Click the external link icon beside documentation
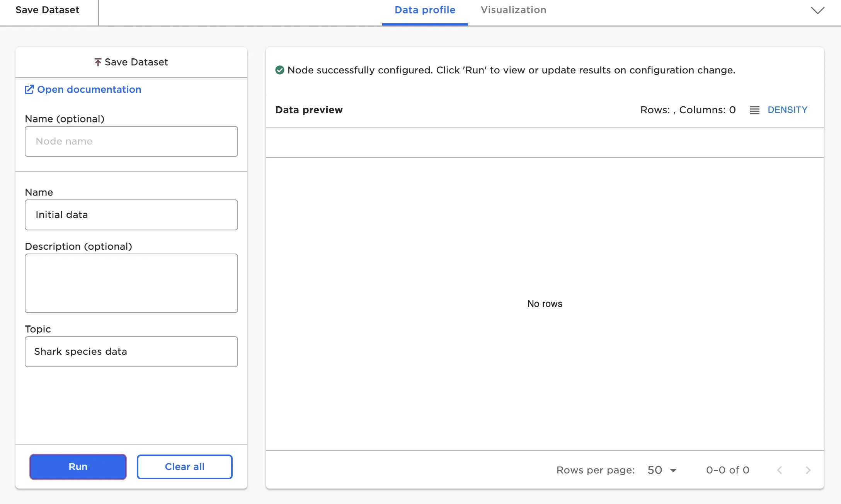841x504 pixels. tap(29, 90)
